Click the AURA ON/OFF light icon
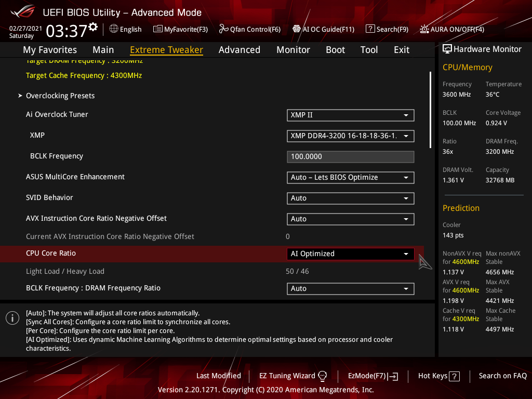The image size is (532, 399). click(424, 29)
